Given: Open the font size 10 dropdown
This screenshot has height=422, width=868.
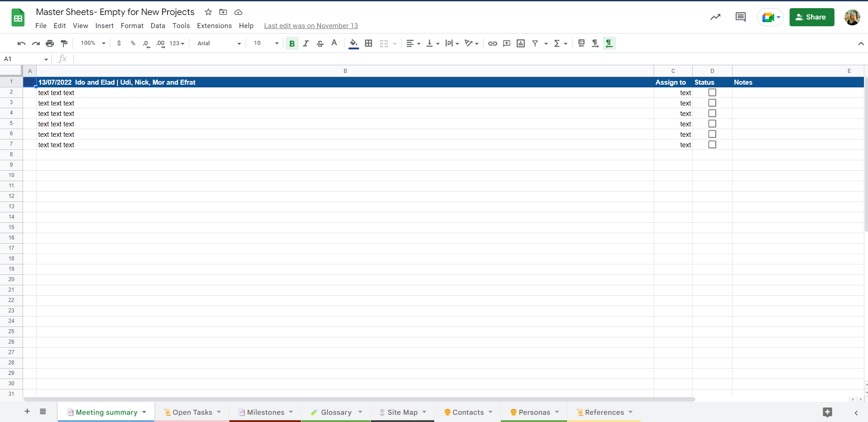Looking at the screenshot, I should [266, 43].
